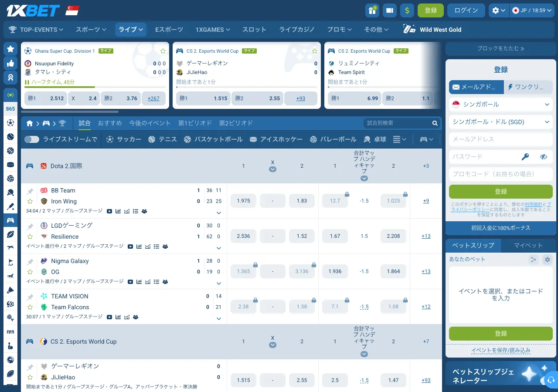Switch to the マイベット tab
This screenshot has width=558, height=392.
pos(528,246)
